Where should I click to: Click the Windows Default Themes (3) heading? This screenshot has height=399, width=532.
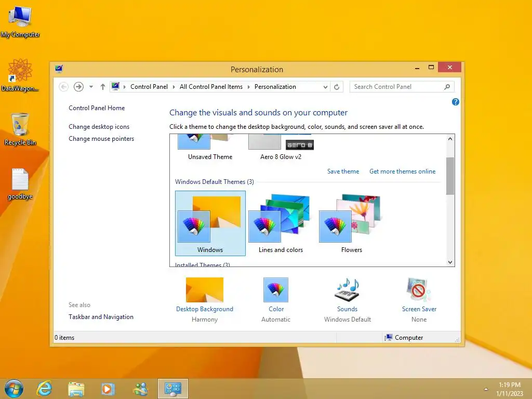point(215,182)
